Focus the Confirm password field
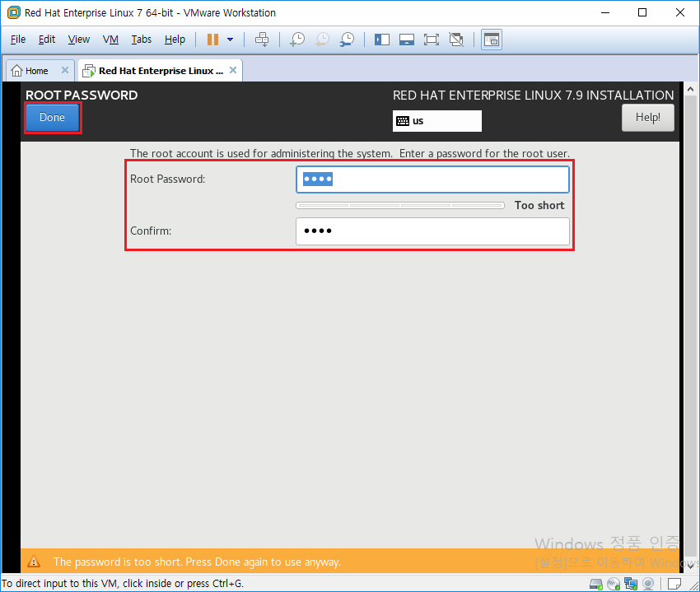Image resolution: width=700 pixels, height=592 pixels. (x=432, y=231)
